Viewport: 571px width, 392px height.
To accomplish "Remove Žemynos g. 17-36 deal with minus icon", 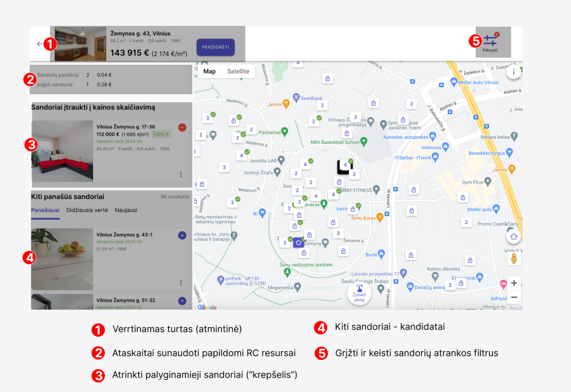I will pyautogui.click(x=182, y=127).
